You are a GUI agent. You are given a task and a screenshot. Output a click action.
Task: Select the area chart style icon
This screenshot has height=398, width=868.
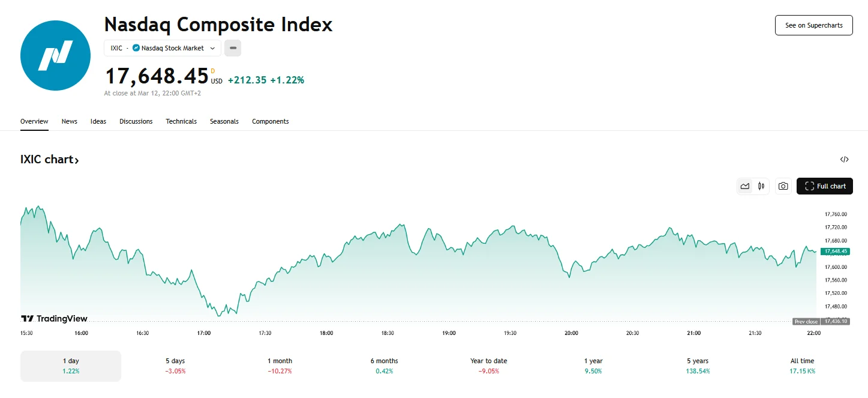click(744, 186)
